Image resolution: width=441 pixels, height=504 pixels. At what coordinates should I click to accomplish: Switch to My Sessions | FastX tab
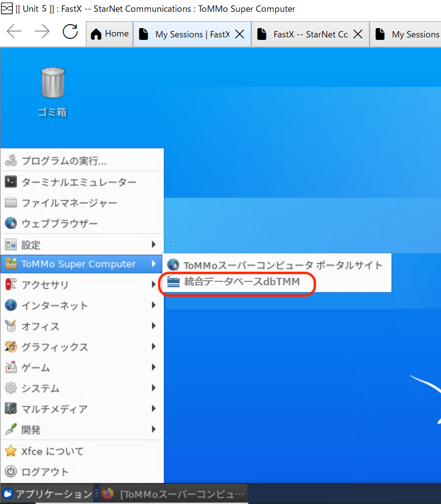click(x=192, y=34)
